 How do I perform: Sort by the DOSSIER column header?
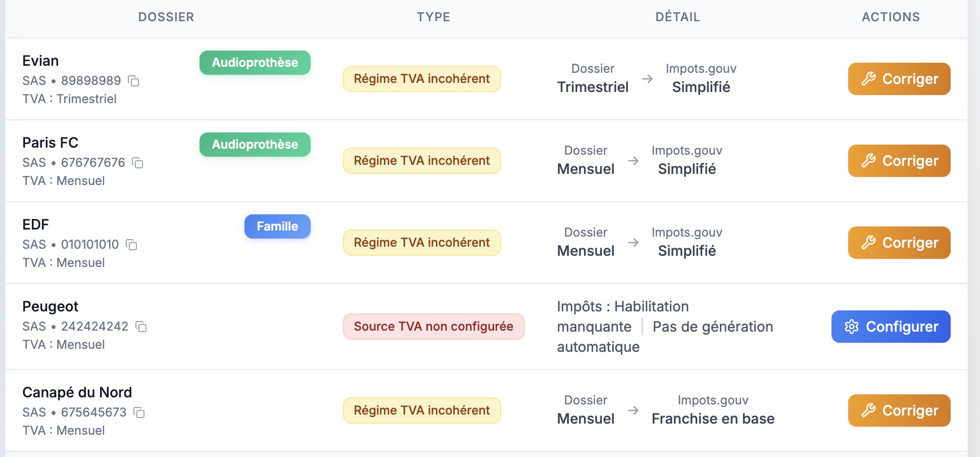166,17
